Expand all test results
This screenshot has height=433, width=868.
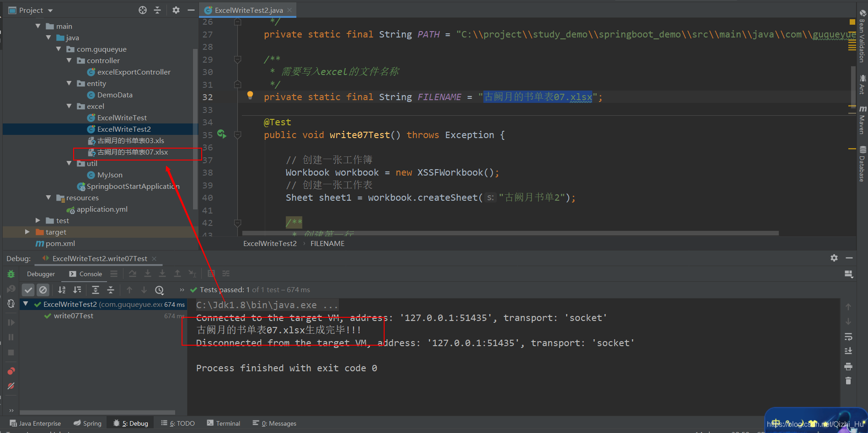point(96,290)
